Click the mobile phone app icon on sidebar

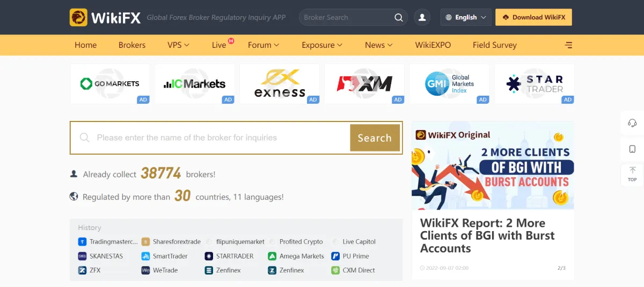point(632,149)
